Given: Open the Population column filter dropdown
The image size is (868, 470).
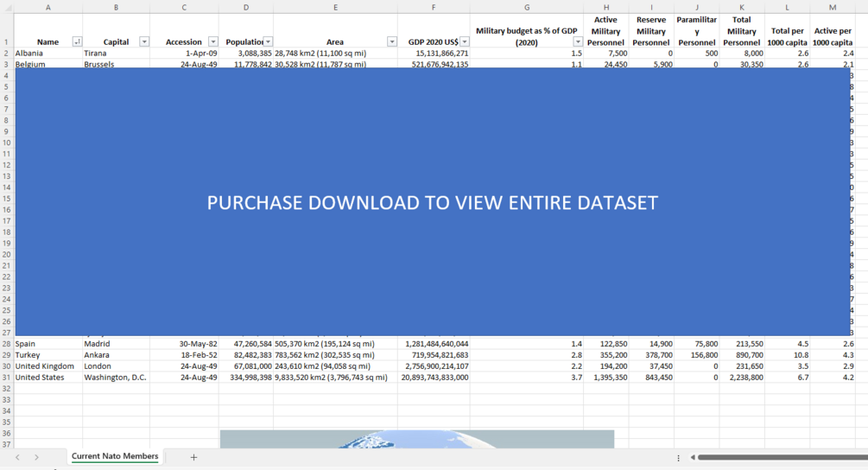Looking at the screenshot, I should pos(268,42).
